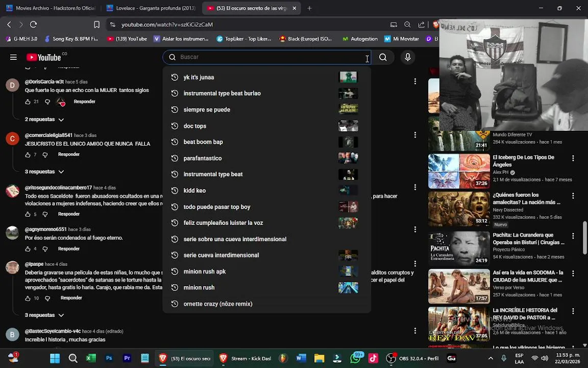Image resolution: width=588 pixels, height=368 pixels.
Task: Dislike the @DorisGarcía-w3t comment
Action: click(47, 102)
